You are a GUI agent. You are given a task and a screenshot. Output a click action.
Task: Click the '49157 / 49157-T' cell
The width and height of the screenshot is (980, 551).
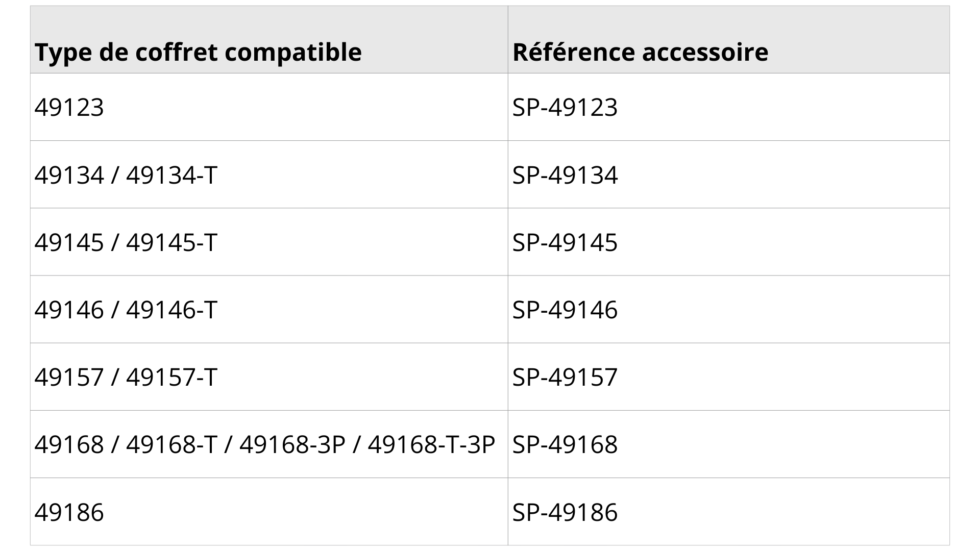pyautogui.click(x=269, y=377)
